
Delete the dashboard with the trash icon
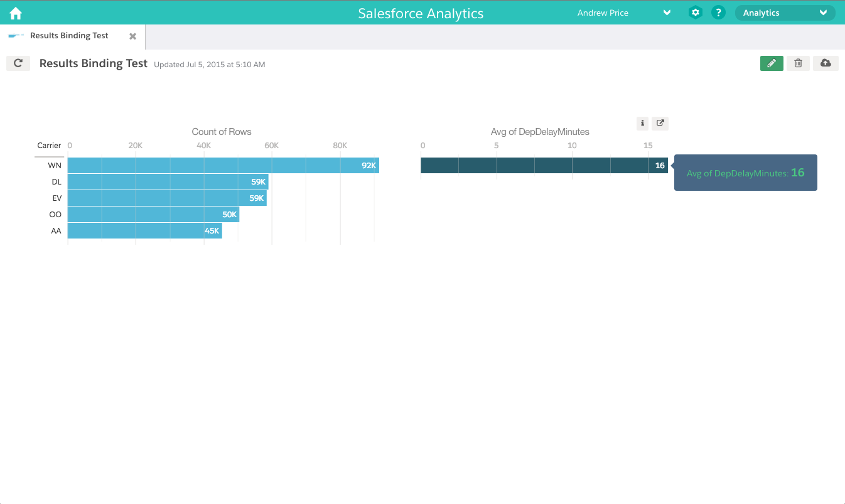798,63
